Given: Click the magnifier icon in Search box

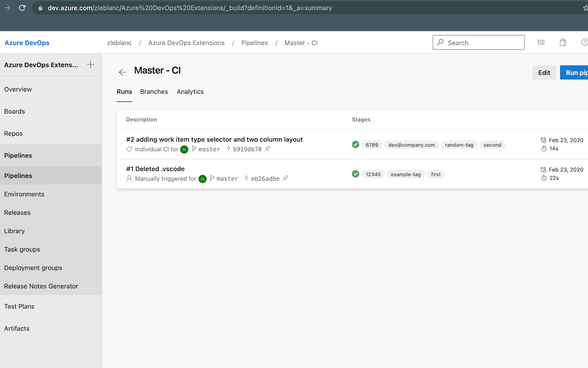Looking at the screenshot, I should coord(440,42).
